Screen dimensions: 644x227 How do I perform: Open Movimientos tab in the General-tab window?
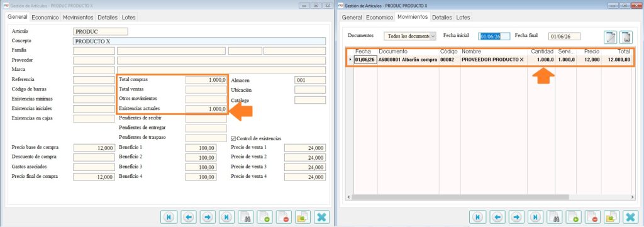78,17
